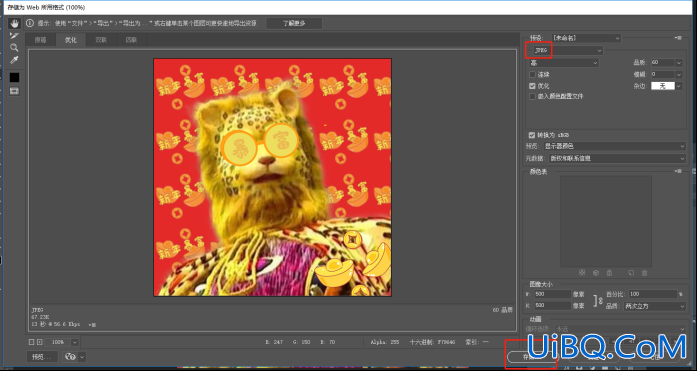Click the black eyedropper color swatch
The width and height of the screenshot is (697, 371).
pyautogui.click(x=15, y=77)
